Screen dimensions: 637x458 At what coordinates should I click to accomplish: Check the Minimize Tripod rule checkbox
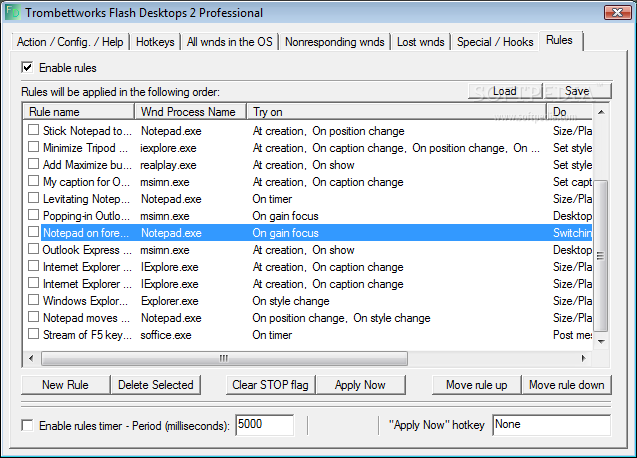point(33,147)
